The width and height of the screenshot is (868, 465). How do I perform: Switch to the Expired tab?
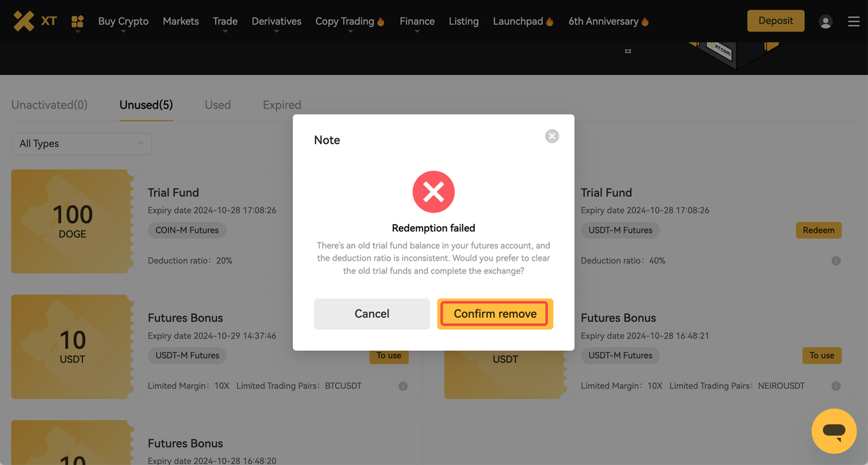(282, 105)
